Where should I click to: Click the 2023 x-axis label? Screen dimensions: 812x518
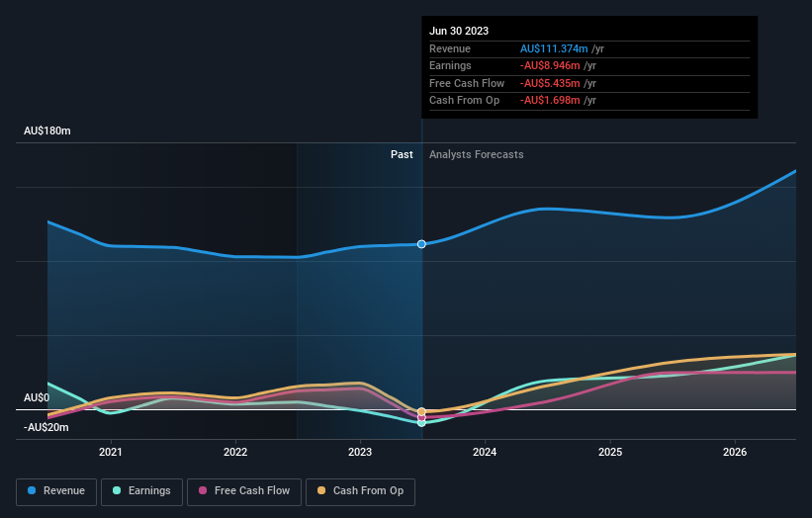pyautogui.click(x=360, y=452)
